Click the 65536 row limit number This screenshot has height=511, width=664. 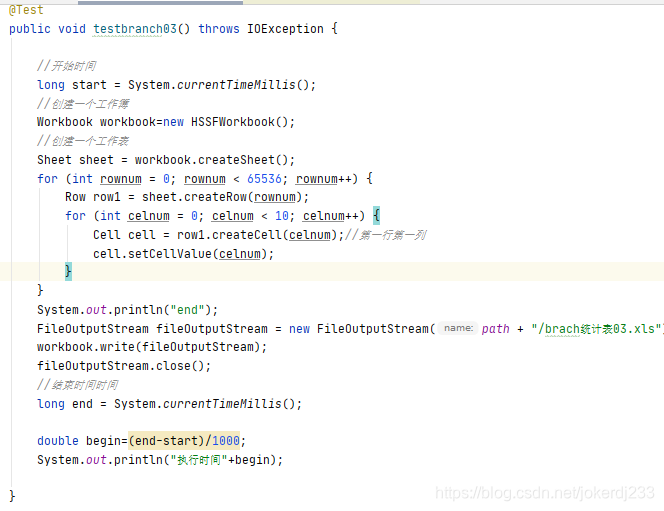click(264, 179)
